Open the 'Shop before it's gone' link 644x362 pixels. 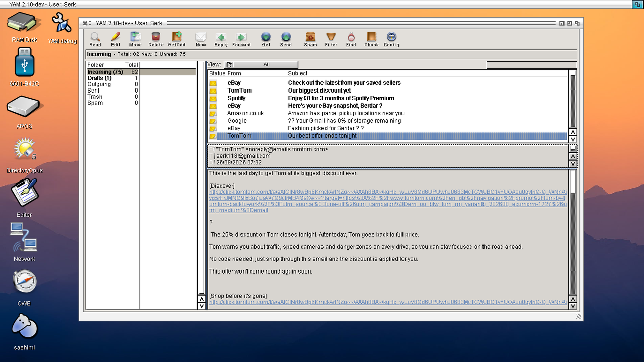[x=388, y=302]
